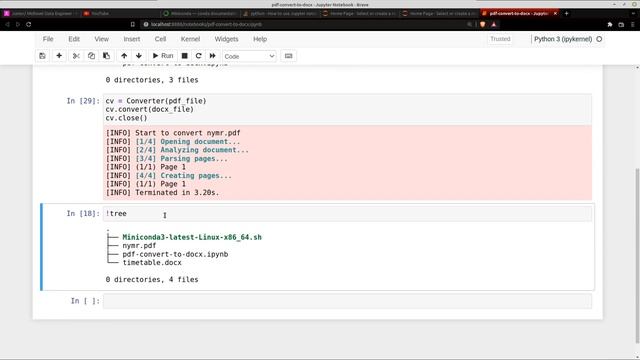Click the In [29] cell prompt
Screen dimensions: 640x360
83,101
